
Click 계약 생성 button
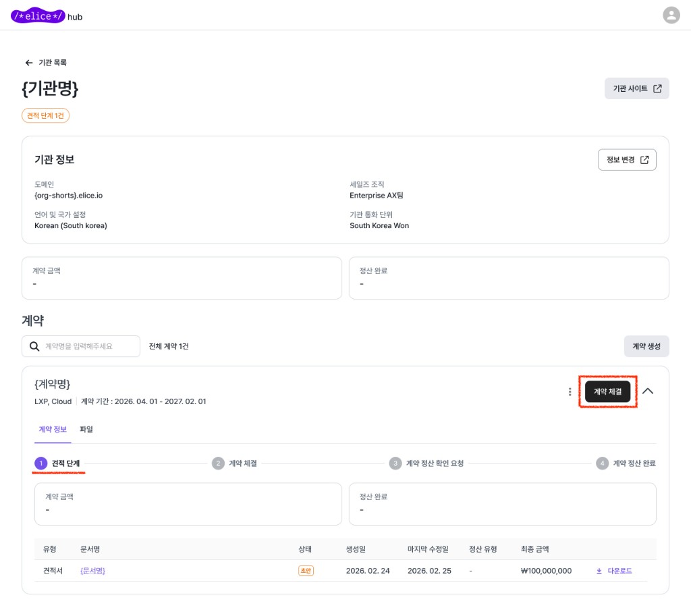[646, 346]
